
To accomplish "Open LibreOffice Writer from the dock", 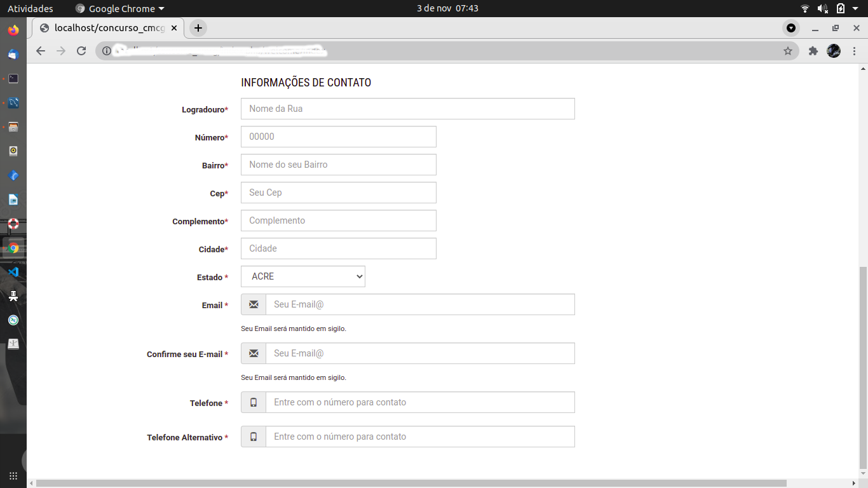I will pyautogui.click(x=13, y=200).
